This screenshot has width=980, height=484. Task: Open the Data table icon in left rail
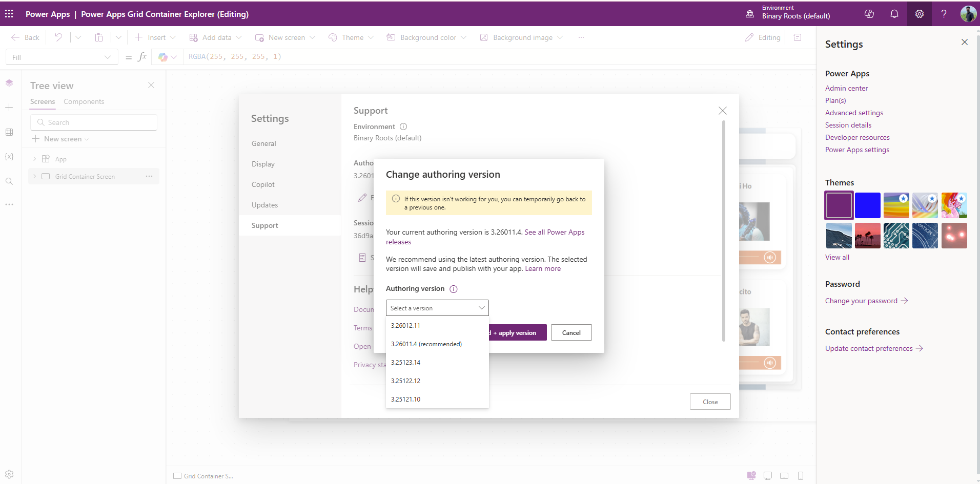point(9,132)
